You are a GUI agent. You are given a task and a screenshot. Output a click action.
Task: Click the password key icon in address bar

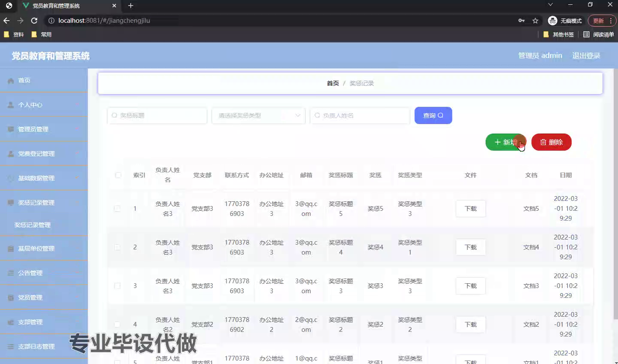(x=521, y=21)
